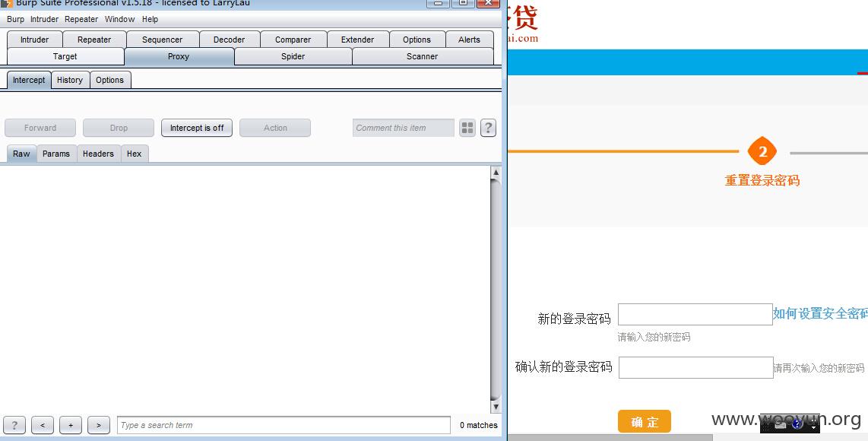This screenshot has height=441, width=868.
Task: Click the Action button
Action: tap(275, 128)
